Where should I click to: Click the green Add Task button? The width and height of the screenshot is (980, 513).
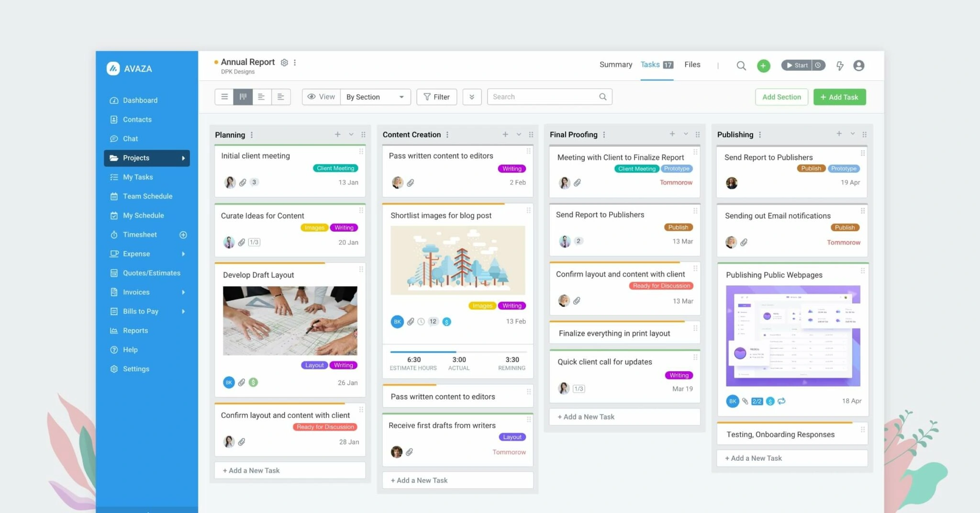839,97
